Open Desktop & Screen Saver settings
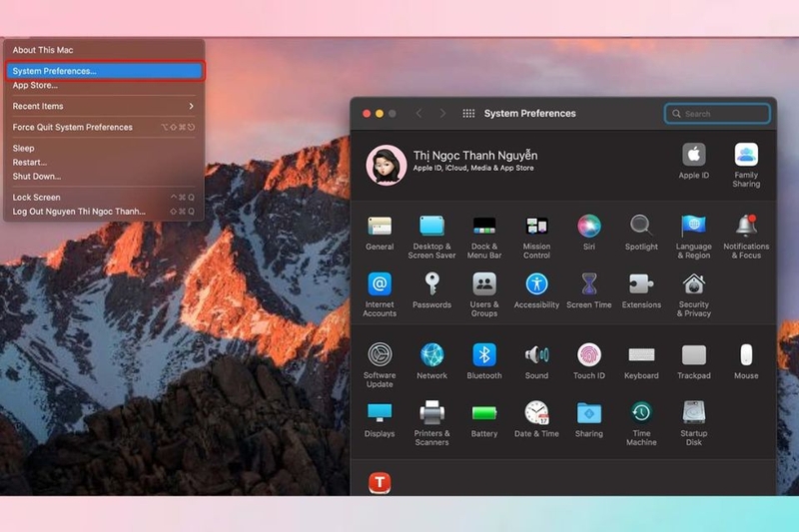This screenshot has width=799, height=532. (x=431, y=237)
